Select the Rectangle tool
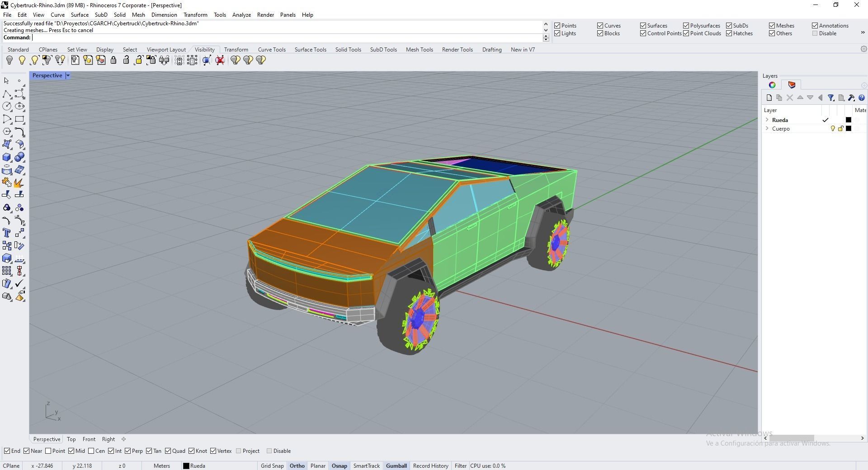The height and width of the screenshot is (470, 868). [x=19, y=119]
